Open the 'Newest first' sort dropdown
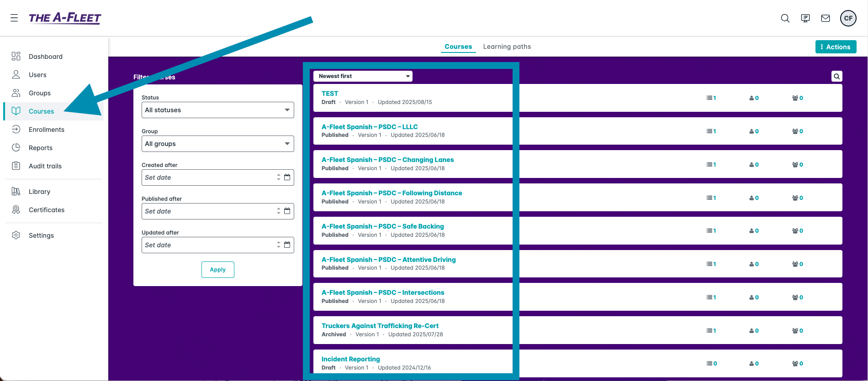 pyautogui.click(x=363, y=76)
